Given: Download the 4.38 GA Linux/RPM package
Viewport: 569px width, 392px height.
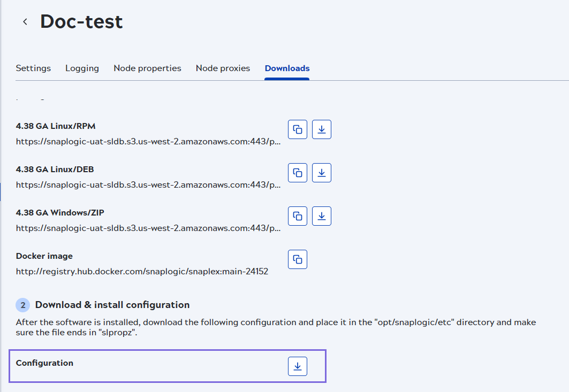Looking at the screenshot, I should [321, 129].
